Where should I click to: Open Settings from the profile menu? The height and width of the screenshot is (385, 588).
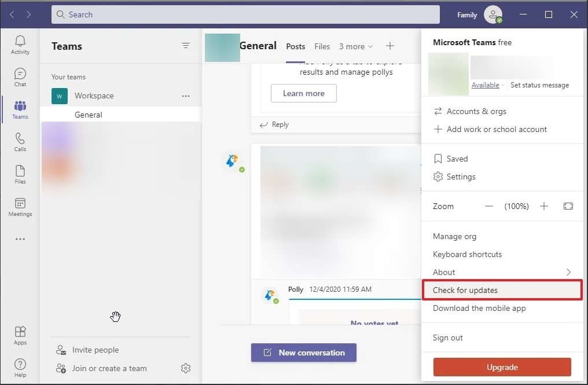[461, 177]
